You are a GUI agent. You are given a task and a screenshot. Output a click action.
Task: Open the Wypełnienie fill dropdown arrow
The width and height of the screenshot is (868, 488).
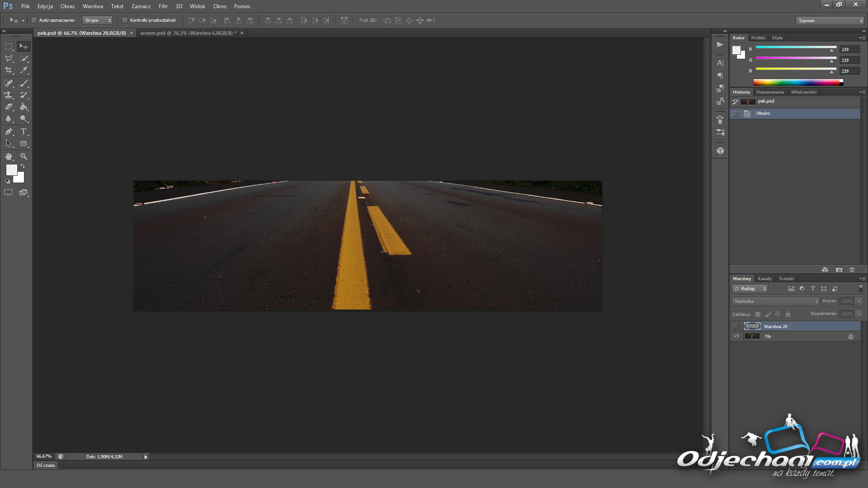pyautogui.click(x=859, y=314)
